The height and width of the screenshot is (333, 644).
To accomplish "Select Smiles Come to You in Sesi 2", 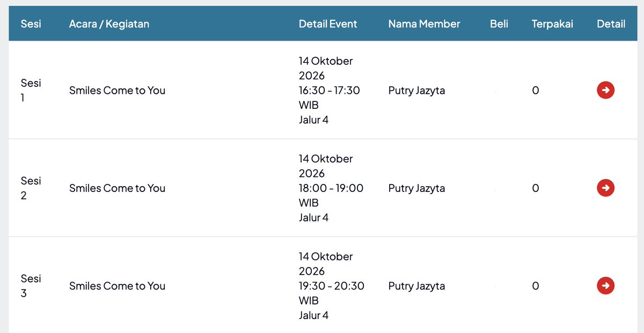I will (117, 188).
